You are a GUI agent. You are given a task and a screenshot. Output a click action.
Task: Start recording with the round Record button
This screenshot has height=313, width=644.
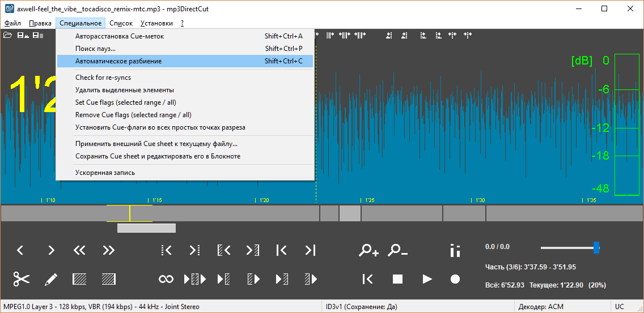coord(455,280)
